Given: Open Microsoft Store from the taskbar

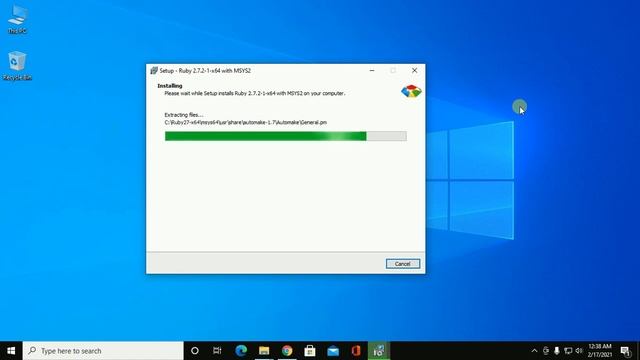Looking at the screenshot, I should 310,351.
